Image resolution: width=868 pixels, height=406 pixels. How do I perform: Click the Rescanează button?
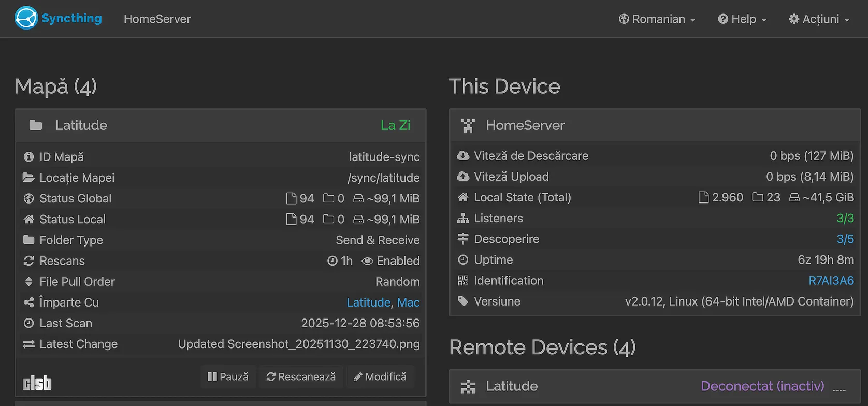point(301,377)
